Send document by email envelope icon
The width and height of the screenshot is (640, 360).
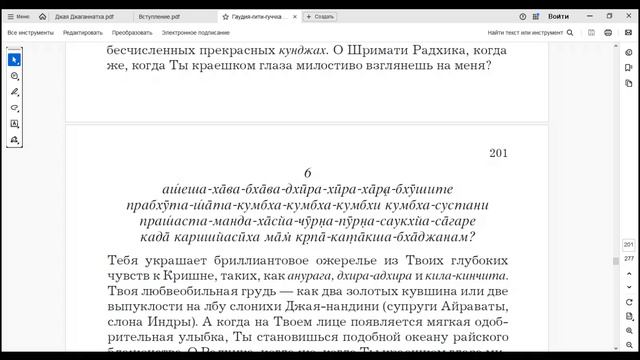(x=629, y=33)
